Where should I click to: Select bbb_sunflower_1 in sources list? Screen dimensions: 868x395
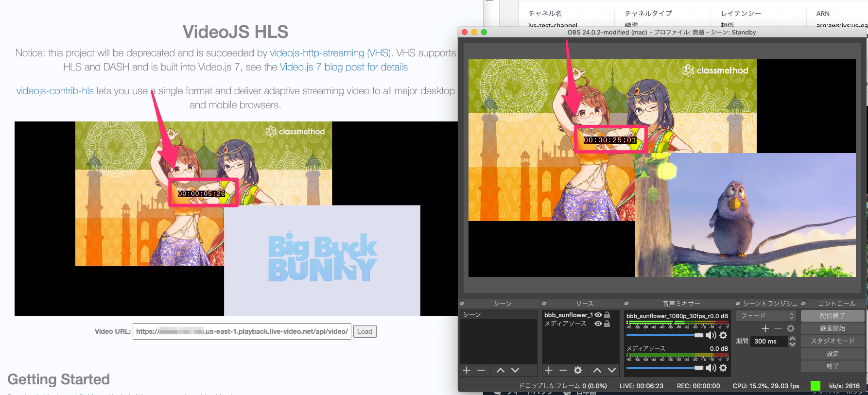coord(569,315)
